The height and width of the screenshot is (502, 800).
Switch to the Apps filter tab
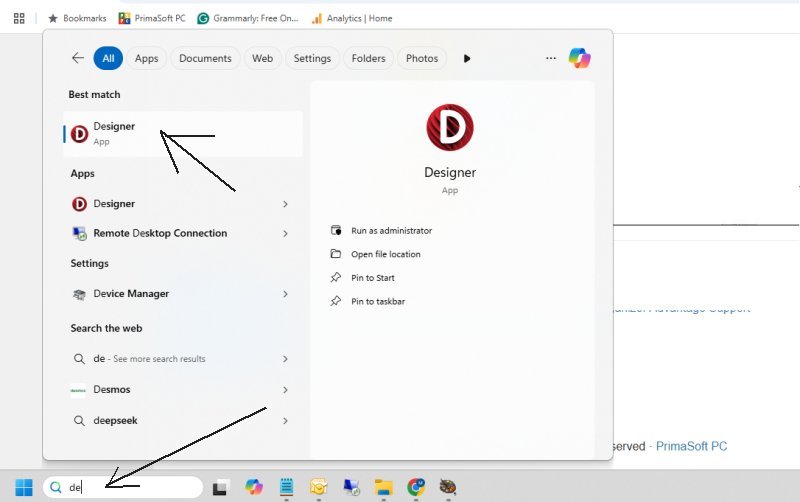click(x=146, y=58)
